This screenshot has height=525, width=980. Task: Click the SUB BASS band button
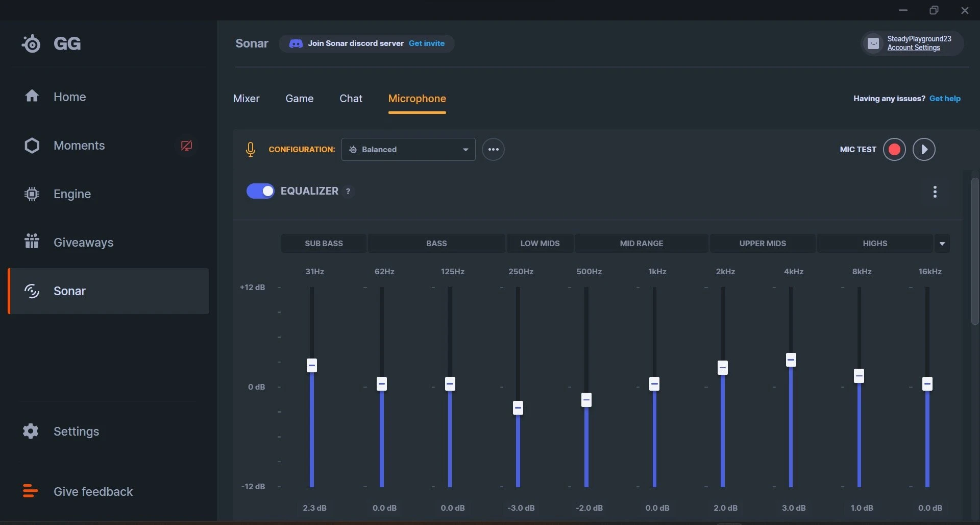(x=324, y=244)
